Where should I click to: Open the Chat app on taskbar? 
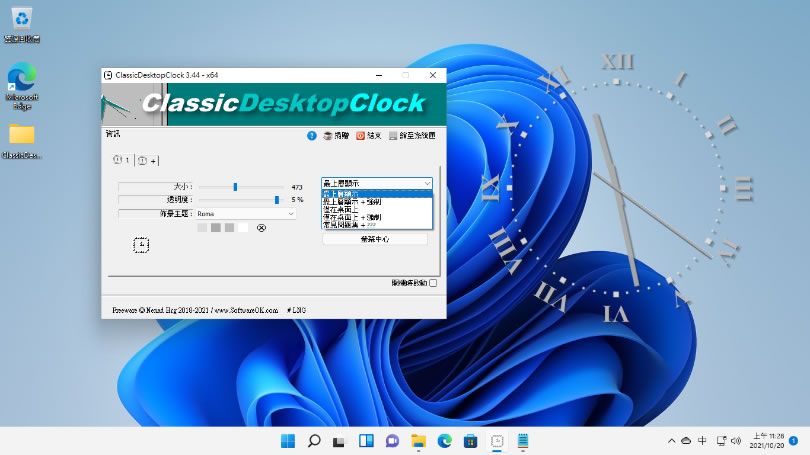(x=392, y=441)
